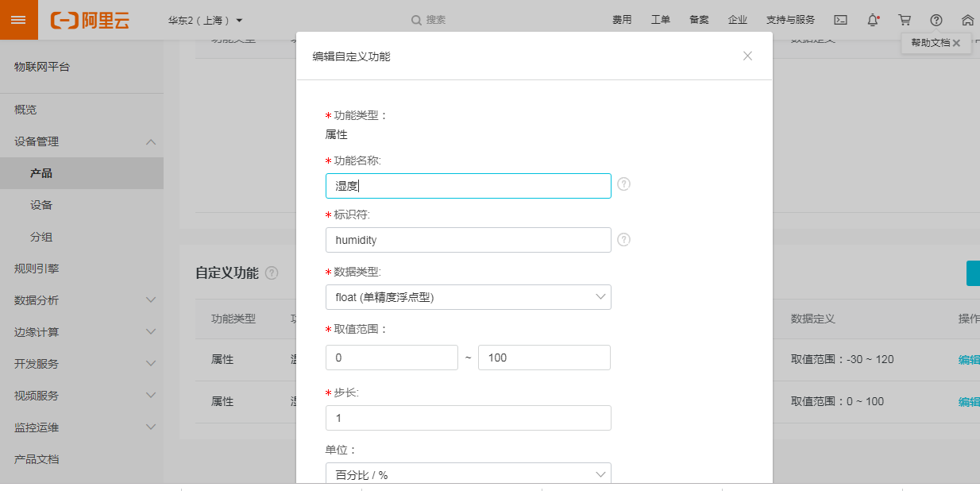
Task: Open the 费用 link in header
Action: (x=622, y=20)
